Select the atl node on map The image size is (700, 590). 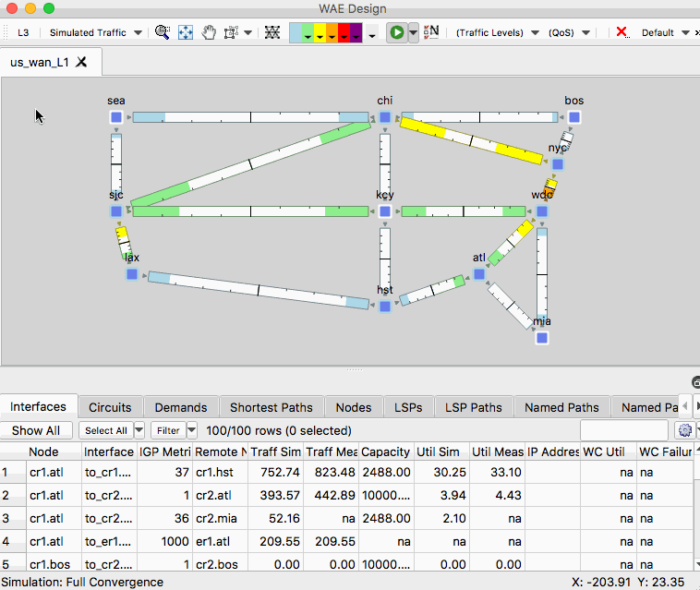(479, 273)
